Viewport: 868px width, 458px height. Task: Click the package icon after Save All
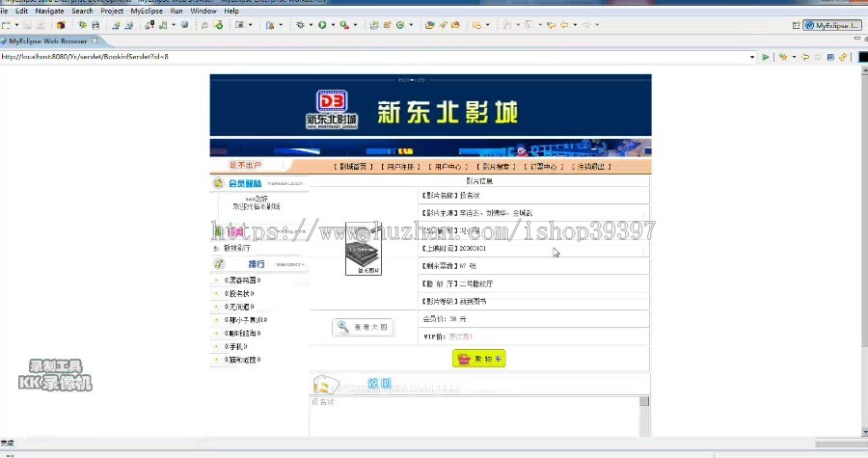pyautogui.click(x=61, y=25)
